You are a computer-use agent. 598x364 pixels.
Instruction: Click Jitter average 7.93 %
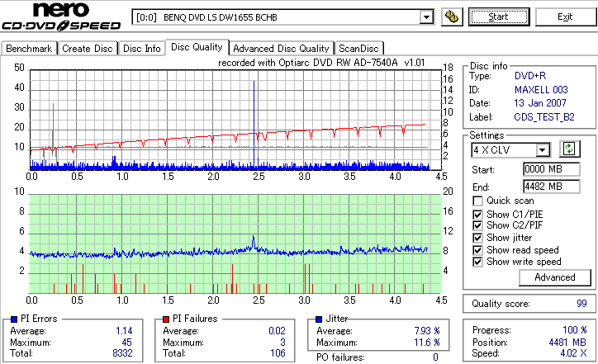point(427,331)
